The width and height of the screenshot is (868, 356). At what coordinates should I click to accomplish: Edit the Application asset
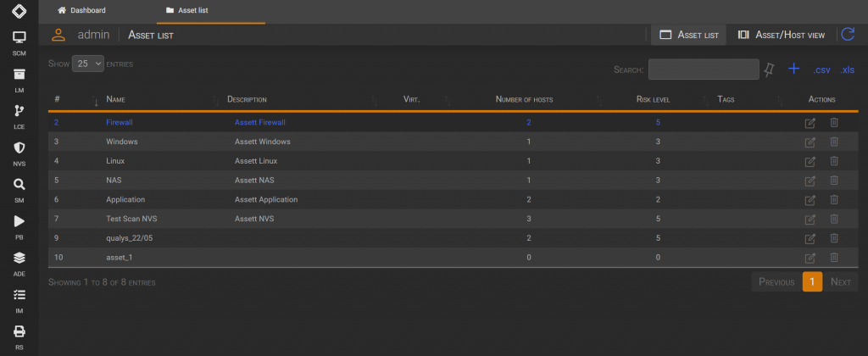coord(810,200)
